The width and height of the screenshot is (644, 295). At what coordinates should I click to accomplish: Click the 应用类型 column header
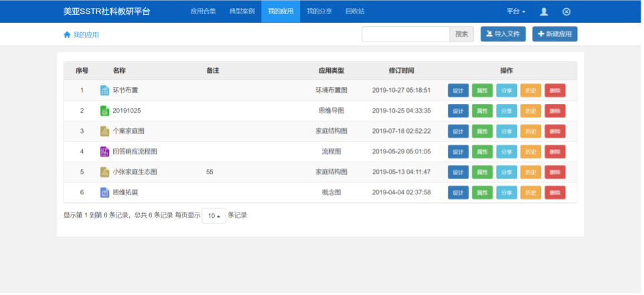(x=331, y=70)
